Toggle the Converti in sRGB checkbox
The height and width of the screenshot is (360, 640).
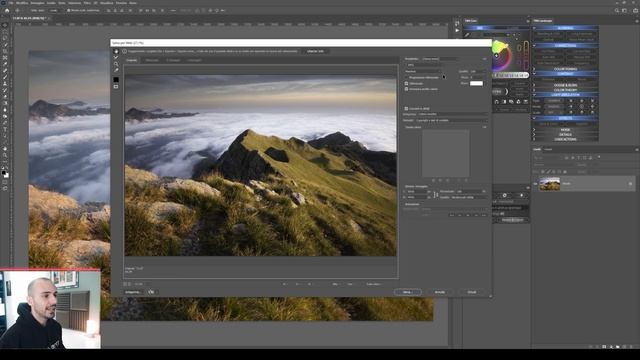point(407,109)
